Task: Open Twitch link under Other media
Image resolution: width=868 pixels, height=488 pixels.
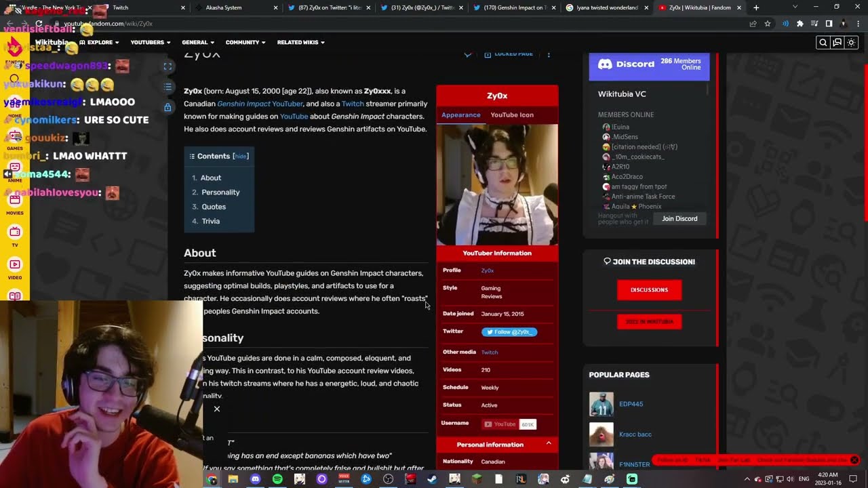Action: click(x=490, y=352)
